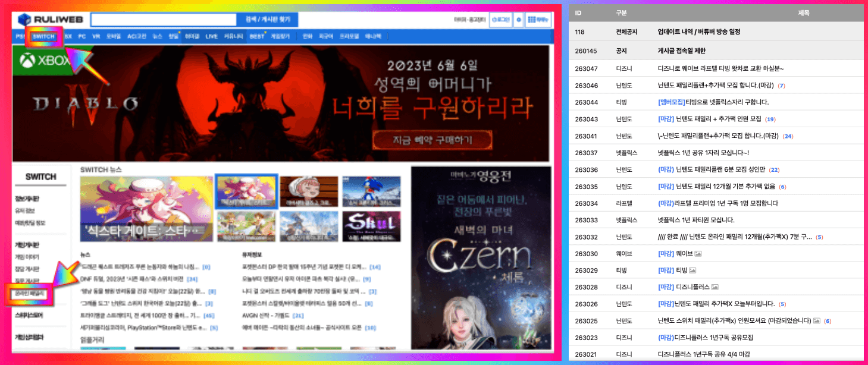Open post 닌텐도 패밀리 + 추가팩 인원 모집
This screenshot has width=868, height=365.
point(710,119)
